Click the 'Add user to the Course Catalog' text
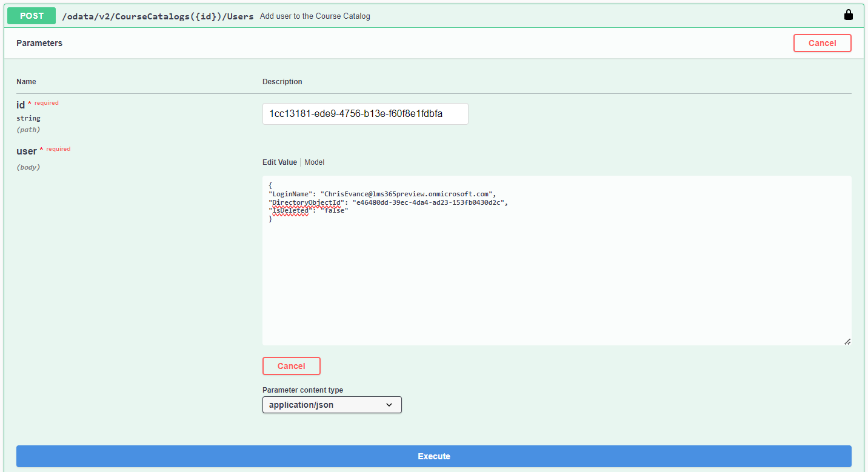 coord(315,16)
